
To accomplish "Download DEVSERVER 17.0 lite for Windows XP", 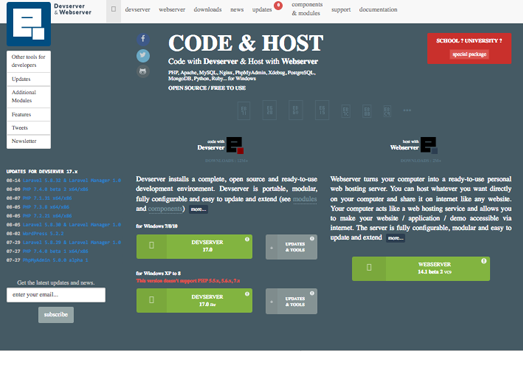I will [194, 301].
